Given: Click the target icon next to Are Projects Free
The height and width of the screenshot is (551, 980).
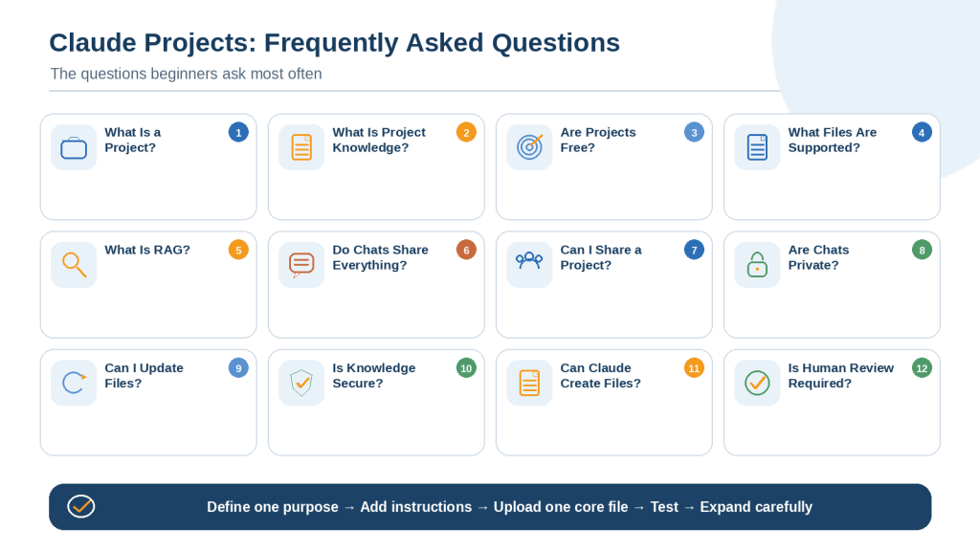Looking at the screenshot, I should point(529,146).
